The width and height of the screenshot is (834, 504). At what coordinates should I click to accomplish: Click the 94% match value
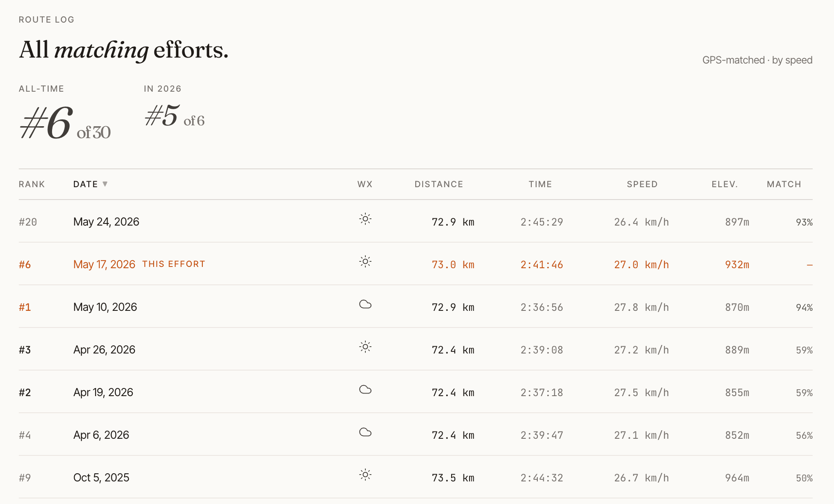click(804, 307)
